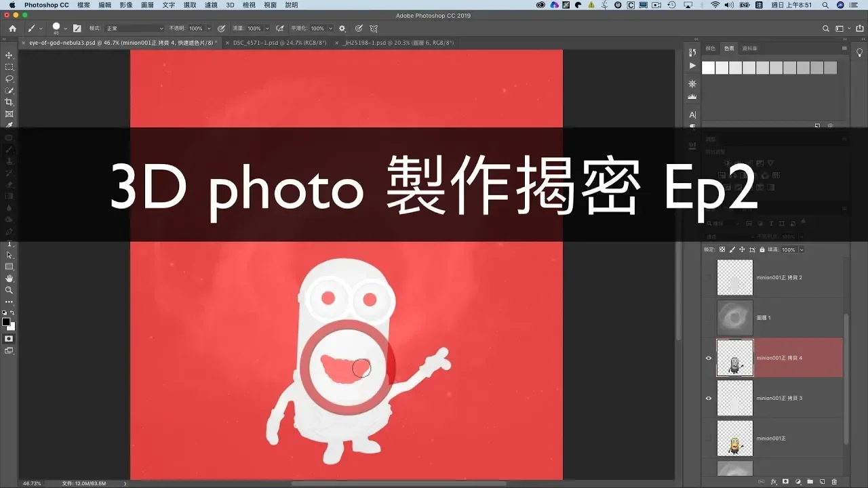Create a new layer
This screenshot has height=488, width=868.
coord(822,481)
